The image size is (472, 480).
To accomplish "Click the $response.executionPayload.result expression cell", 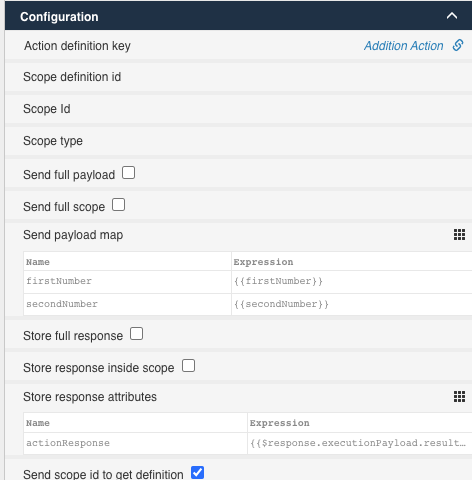I will tap(360, 443).
